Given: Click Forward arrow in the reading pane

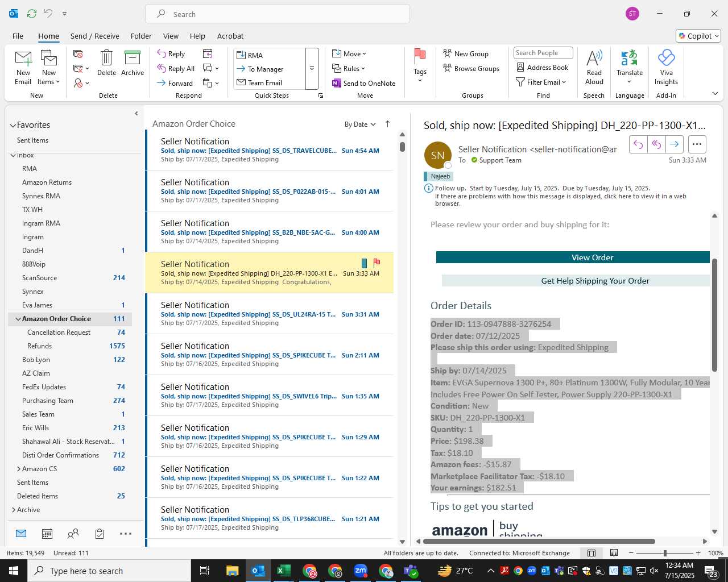Looking at the screenshot, I should [x=675, y=144].
